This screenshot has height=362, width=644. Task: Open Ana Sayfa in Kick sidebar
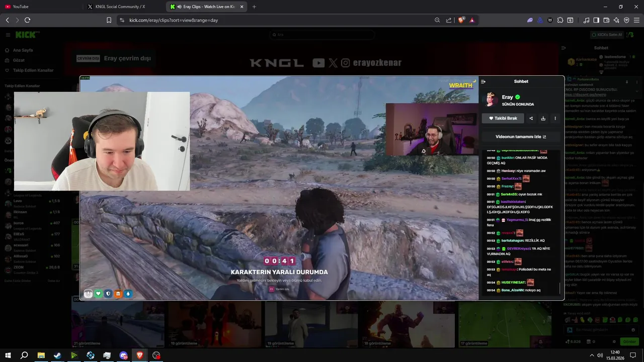pos(23,50)
